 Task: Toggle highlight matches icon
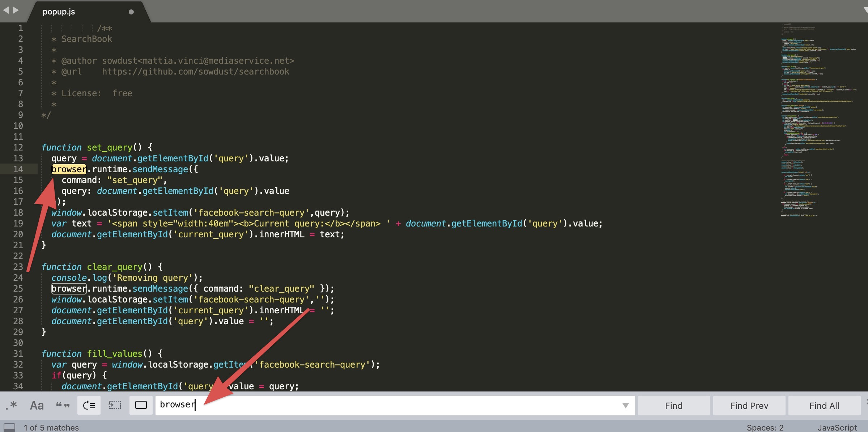141,405
